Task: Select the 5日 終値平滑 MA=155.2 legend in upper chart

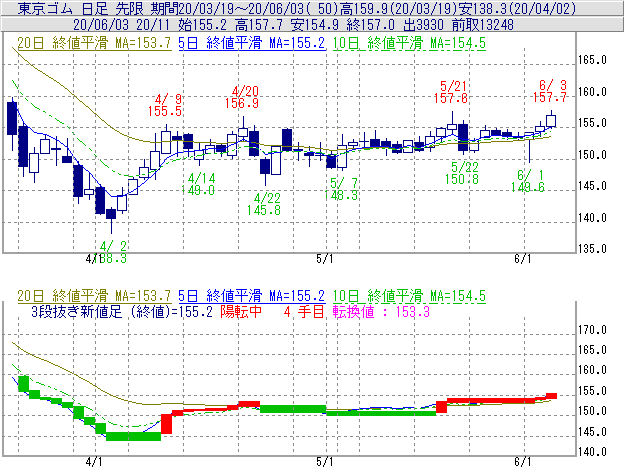Action: tap(252, 43)
